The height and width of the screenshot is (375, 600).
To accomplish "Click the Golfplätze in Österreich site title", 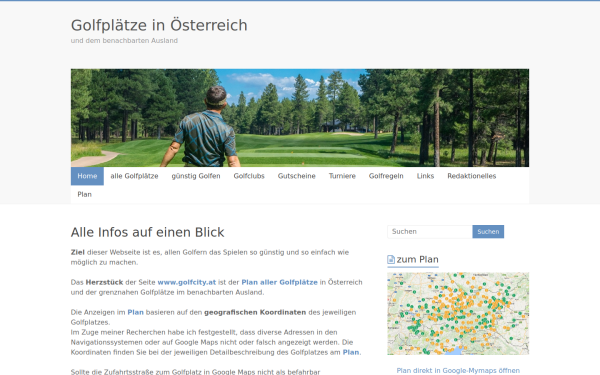I will click(x=159, y=25).
